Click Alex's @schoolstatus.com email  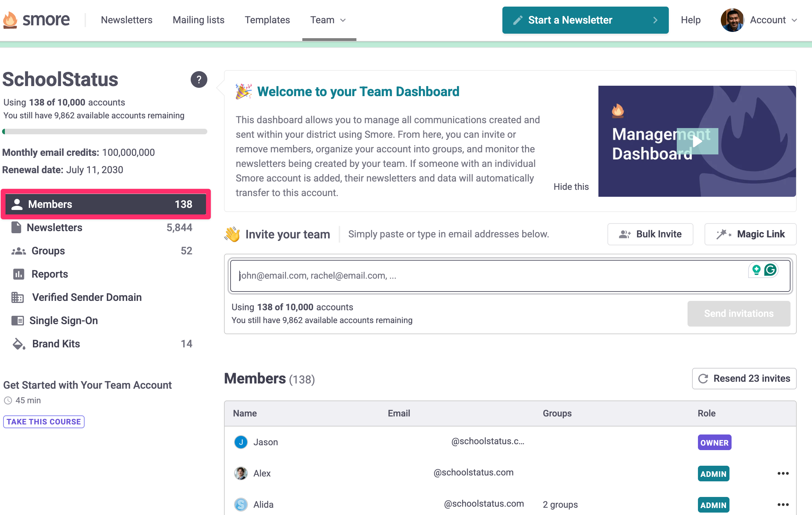473,473
